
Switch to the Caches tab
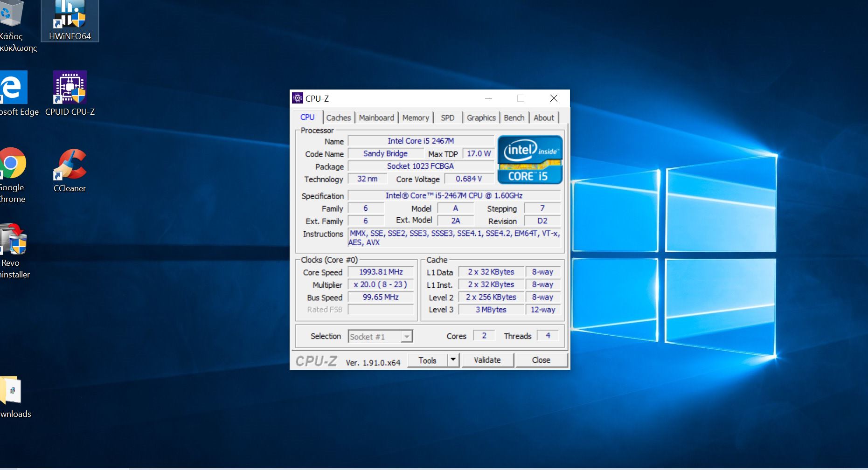point(339,118)
